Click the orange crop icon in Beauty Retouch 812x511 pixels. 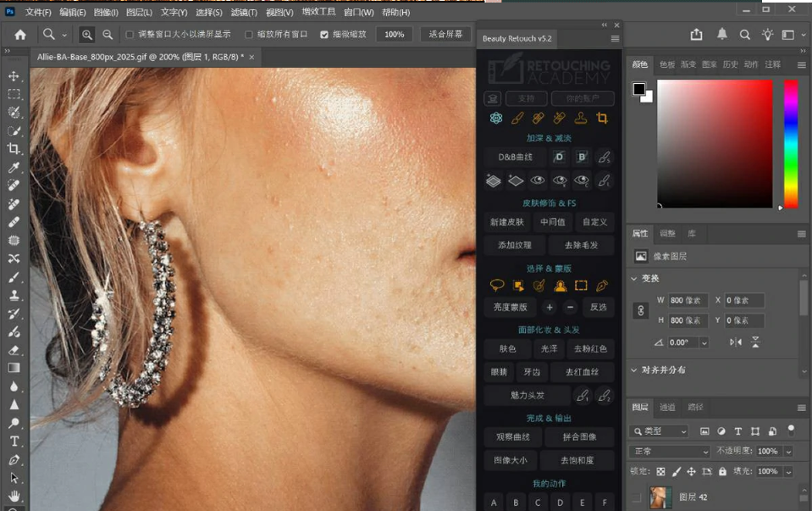click(x=603, y=119)
